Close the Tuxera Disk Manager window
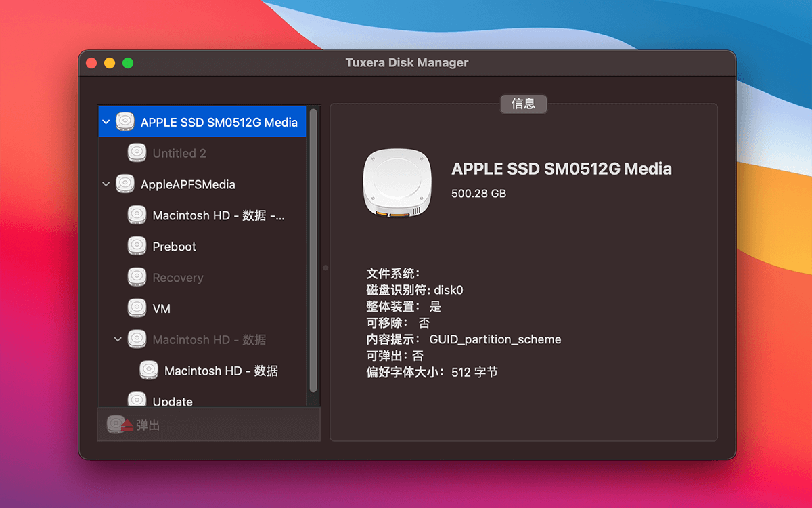Screen dimensions: 812x508 click(91, 63)
